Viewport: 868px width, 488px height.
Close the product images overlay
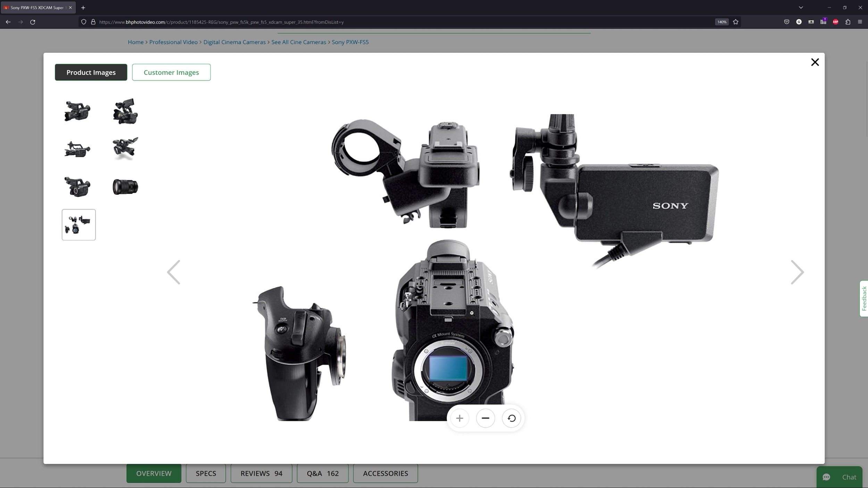[815, 62]
